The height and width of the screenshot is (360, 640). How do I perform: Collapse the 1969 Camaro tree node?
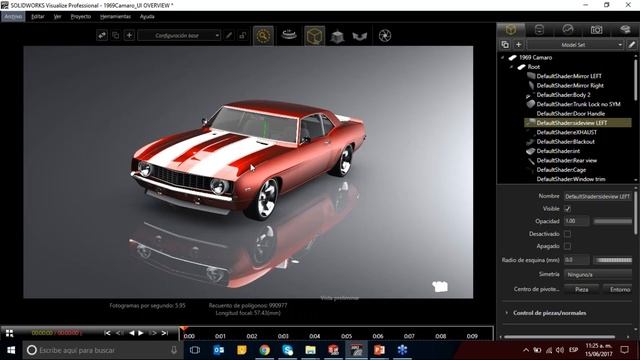click(x=502, y=58)
